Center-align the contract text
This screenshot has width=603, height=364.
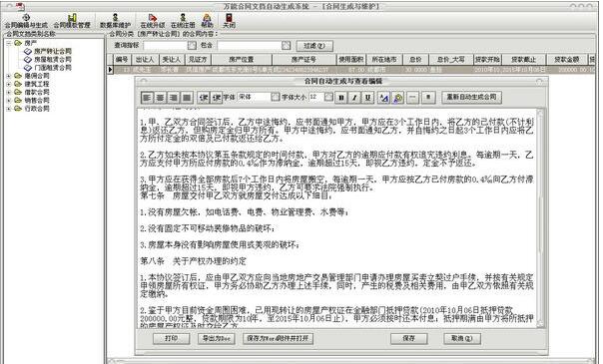click(160, 98)
